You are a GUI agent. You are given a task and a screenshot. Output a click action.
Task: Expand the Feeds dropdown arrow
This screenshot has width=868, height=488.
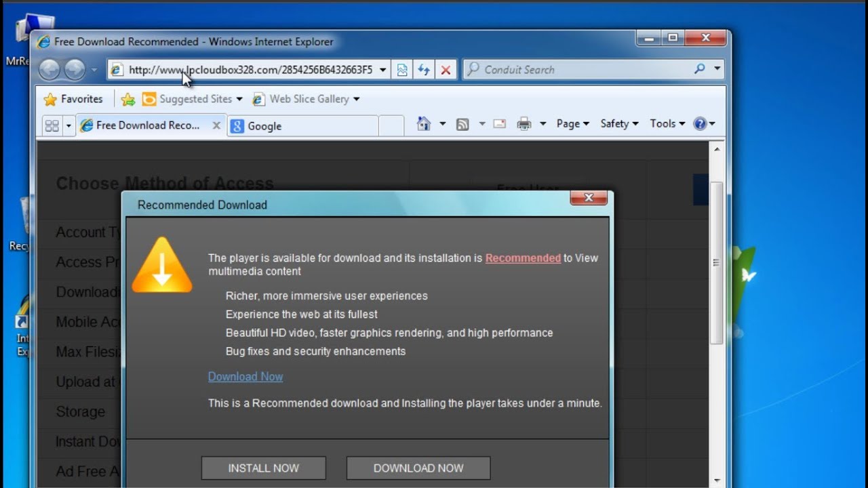[x=482, y=124]
